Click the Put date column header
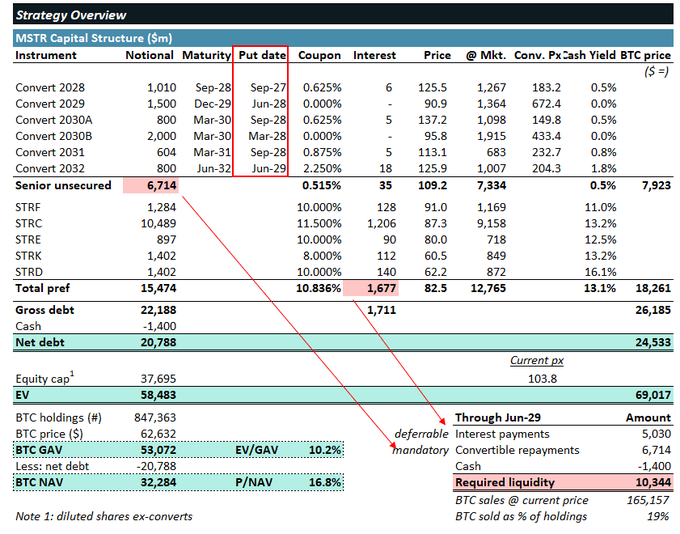This screenshot has height=534, width=680. [x=262, y=55]
